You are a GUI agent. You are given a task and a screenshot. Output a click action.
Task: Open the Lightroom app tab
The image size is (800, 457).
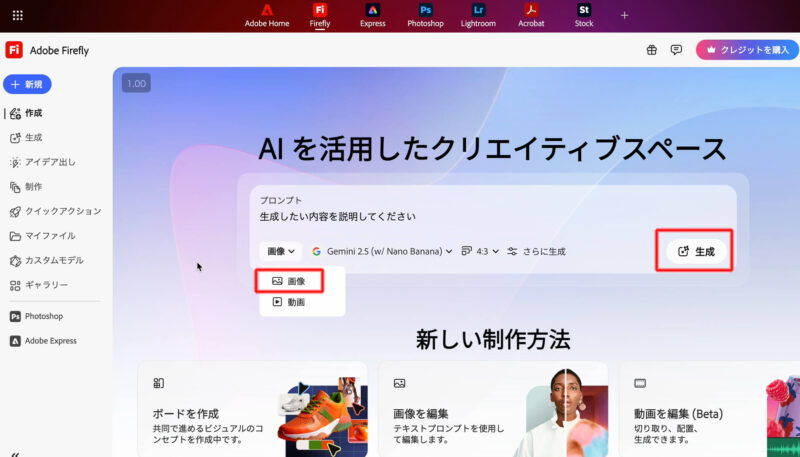pos(478,16)
